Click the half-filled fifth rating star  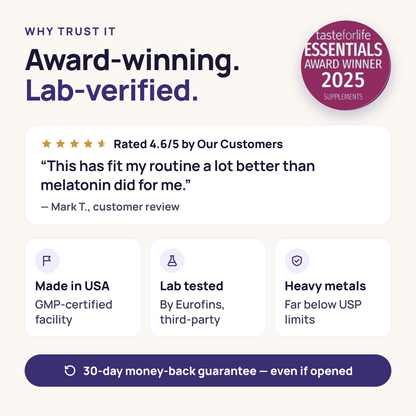pos(102,144)
